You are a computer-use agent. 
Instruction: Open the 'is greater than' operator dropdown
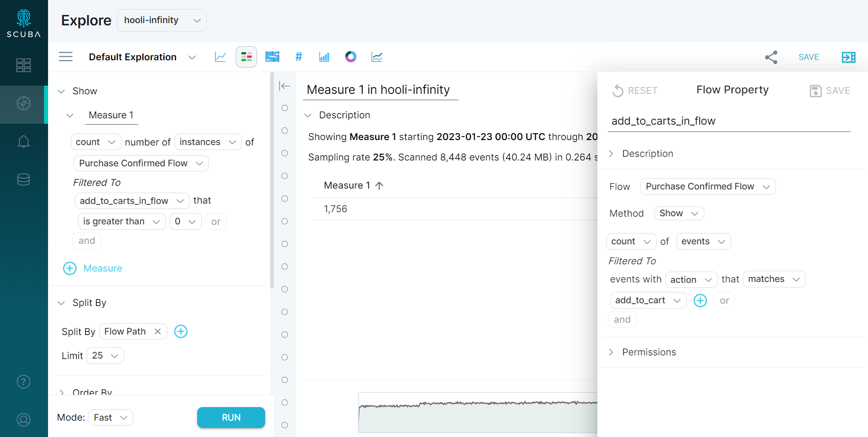[121, 221]
